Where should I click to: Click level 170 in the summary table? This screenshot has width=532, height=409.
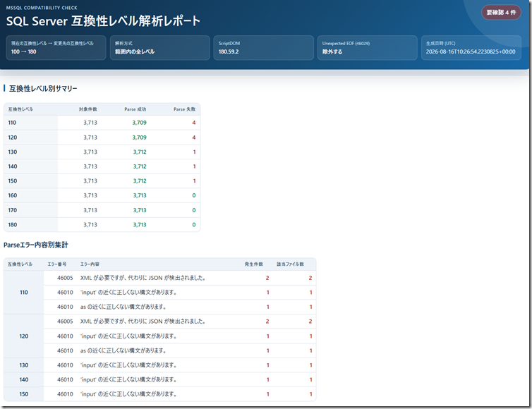(13, 210)
